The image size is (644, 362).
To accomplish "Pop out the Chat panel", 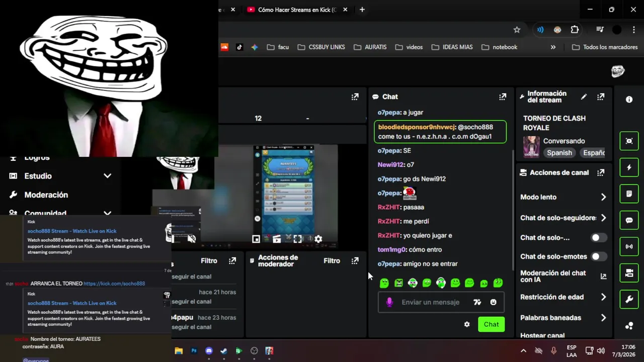I will (x=502, y=97).
